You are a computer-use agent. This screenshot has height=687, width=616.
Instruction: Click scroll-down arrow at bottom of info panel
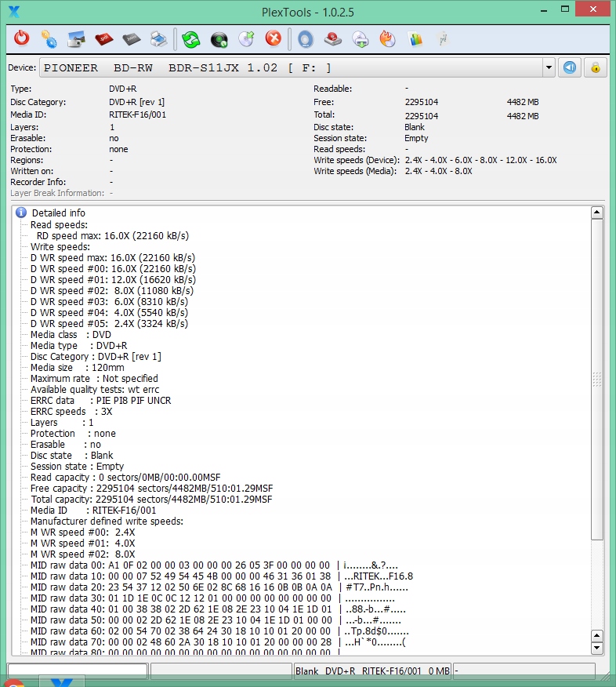(x=597, y=648)
